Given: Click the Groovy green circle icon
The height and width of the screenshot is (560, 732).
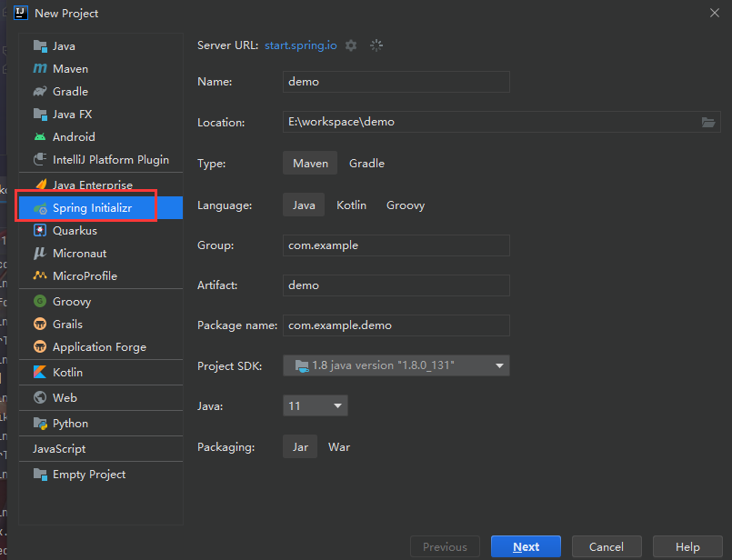Looking at the screenshot, I should point(40,302).
